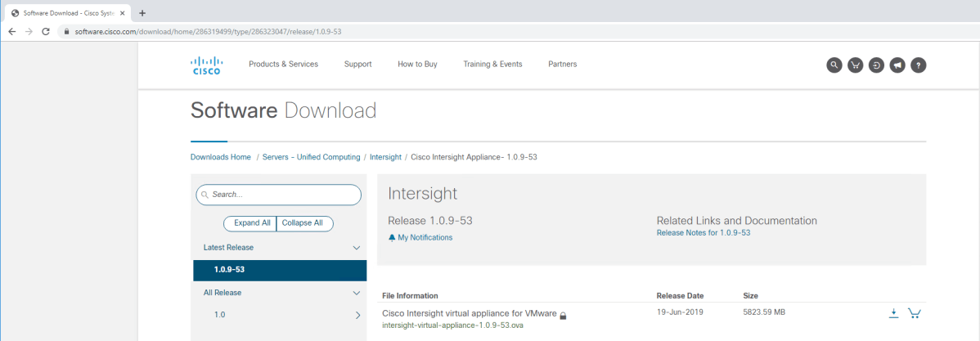Click the login icon in header

pos(876,65)
